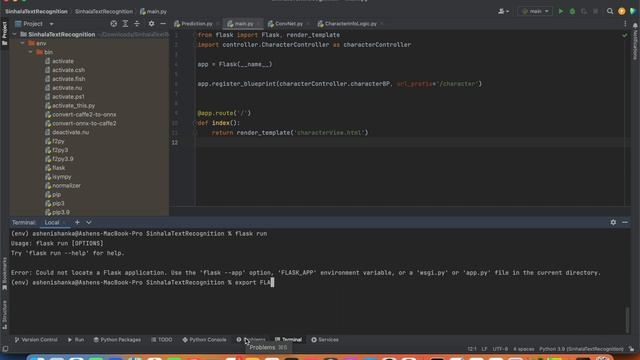Click main.py breadcrumb in navigation bar
The height and width of the screenshot is (360, 640).
tap(153, 11)
